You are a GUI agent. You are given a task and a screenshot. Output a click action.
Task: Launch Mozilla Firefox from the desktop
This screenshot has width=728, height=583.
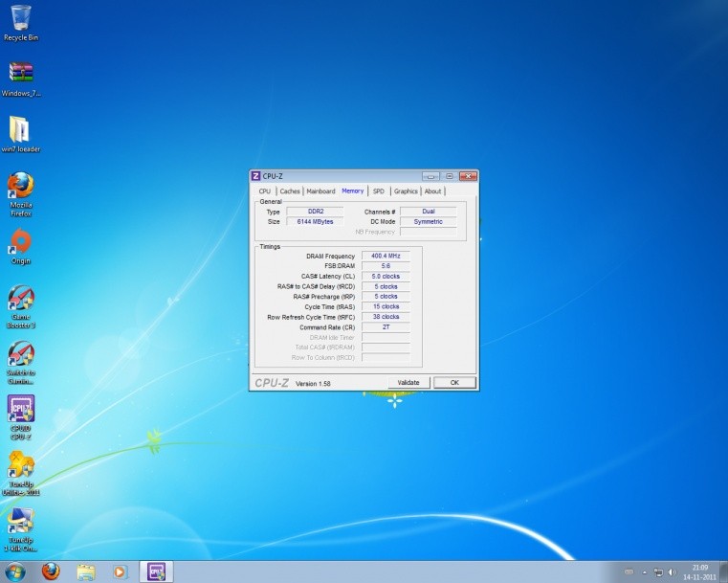[x=20, y=186]
